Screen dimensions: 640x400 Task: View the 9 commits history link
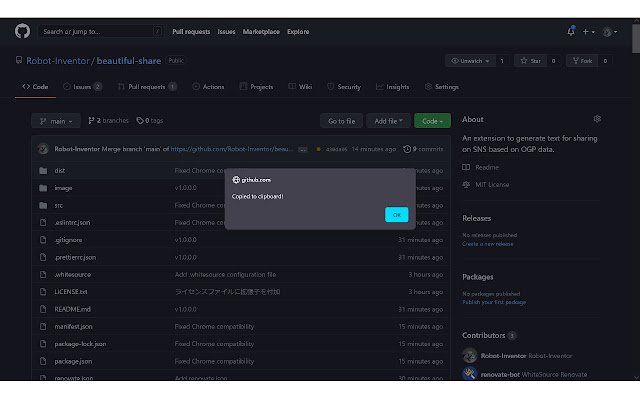click(x=423, y=149)
